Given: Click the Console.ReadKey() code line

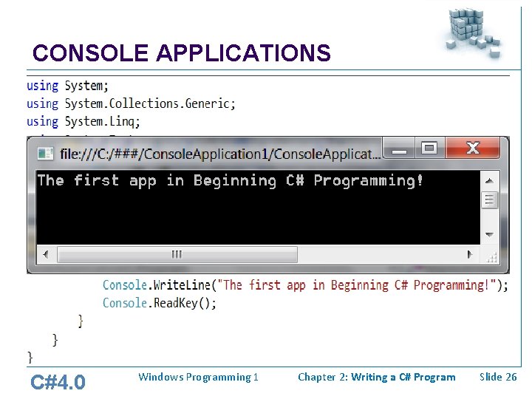Looking at the screenshot, I should [x=159, y=303].
